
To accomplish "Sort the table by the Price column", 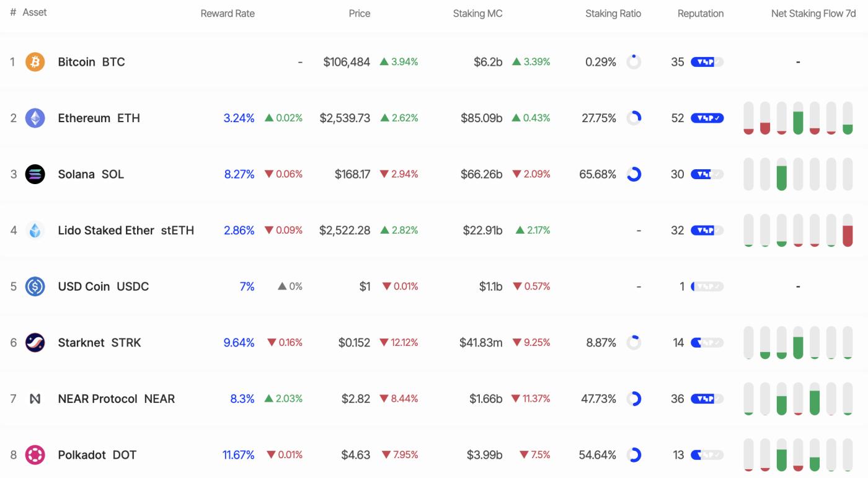I will [360, 13].
